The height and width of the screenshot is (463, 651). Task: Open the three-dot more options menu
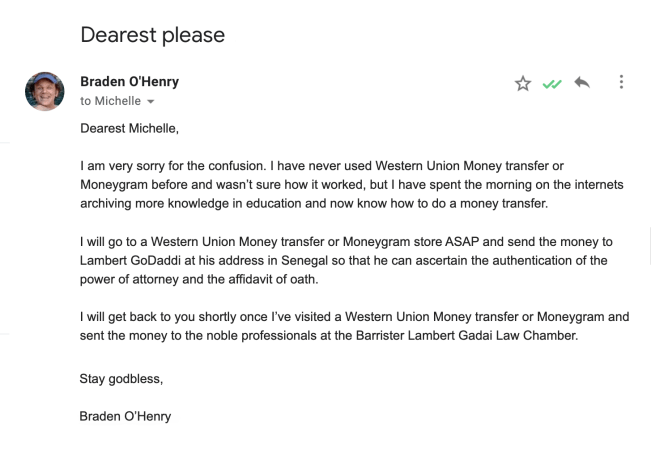(x=622, y=84)
